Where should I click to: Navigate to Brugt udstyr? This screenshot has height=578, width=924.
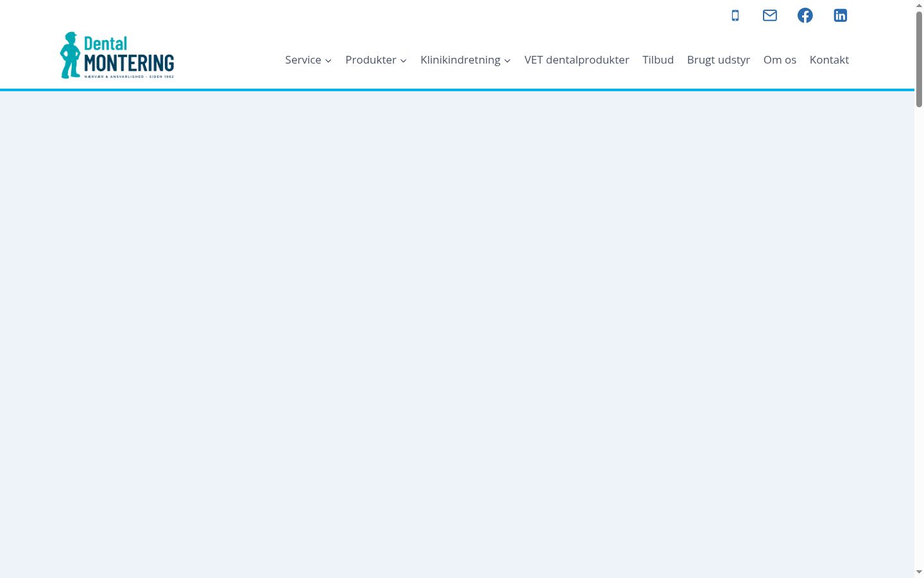719,60
